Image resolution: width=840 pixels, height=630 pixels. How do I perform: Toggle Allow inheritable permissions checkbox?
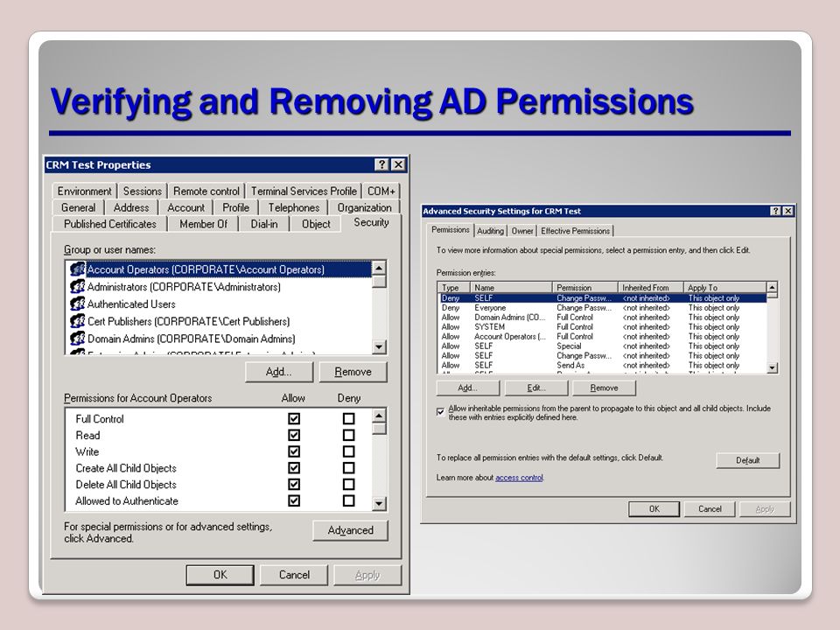click(x=440, y=411)
